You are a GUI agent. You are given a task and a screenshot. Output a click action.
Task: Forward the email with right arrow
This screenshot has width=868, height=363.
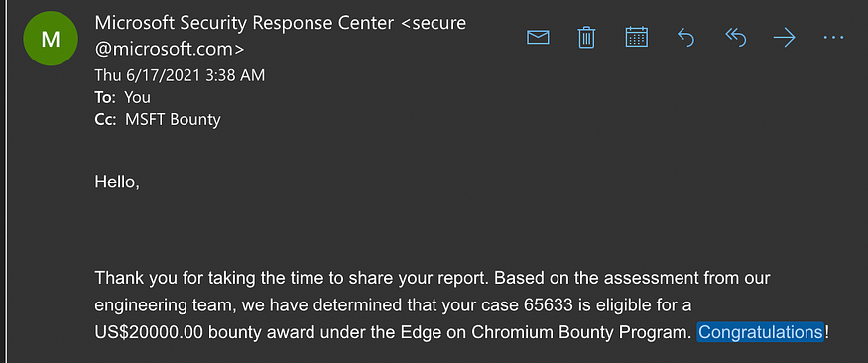coord(784,38)
